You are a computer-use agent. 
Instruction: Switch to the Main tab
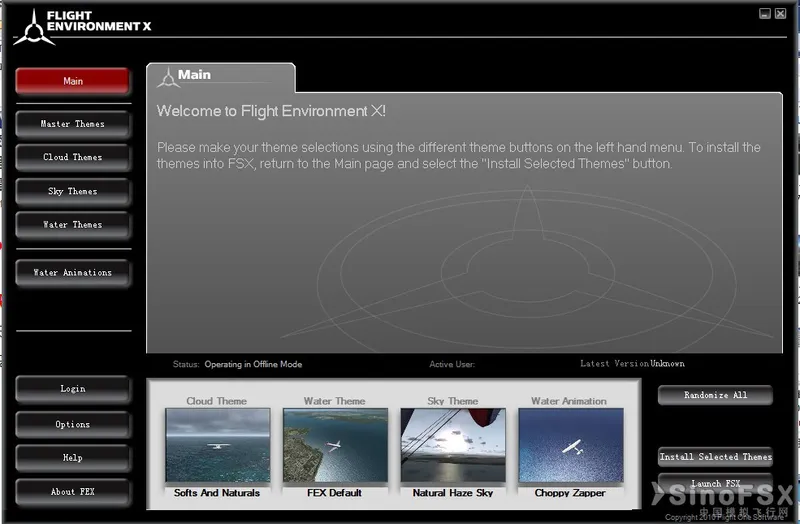[x=220, y=76]
